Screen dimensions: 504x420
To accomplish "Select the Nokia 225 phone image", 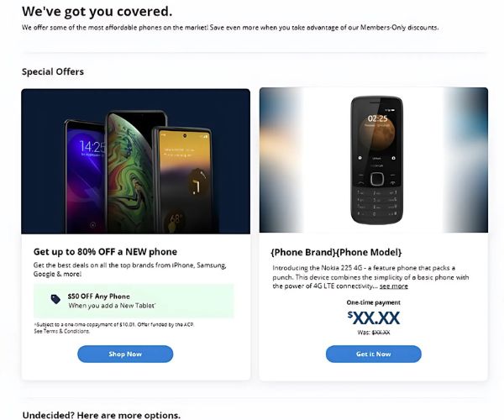I will pos(376,160).
